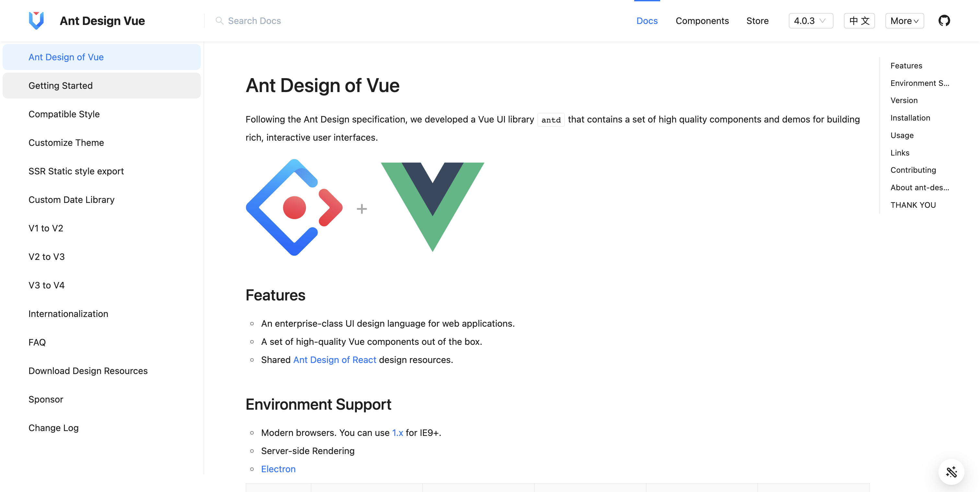
Task: Follow the 1.x version link
Action: coord(398,433)
